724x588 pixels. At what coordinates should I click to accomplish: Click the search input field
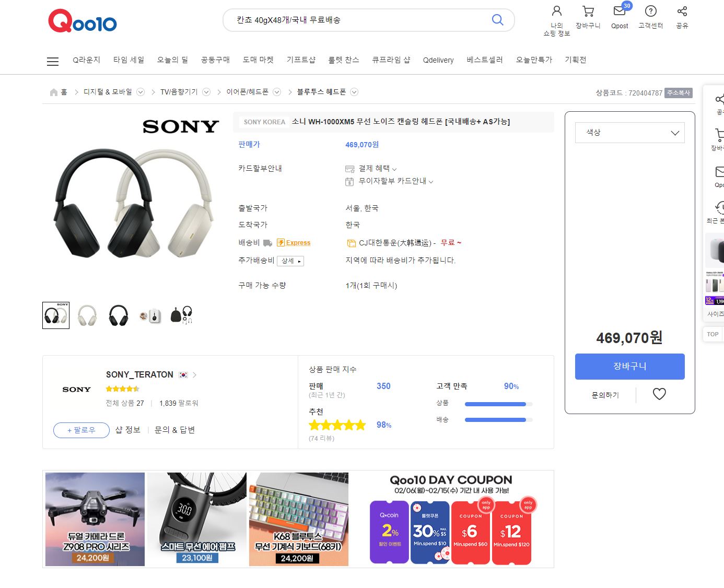point(360,20)
